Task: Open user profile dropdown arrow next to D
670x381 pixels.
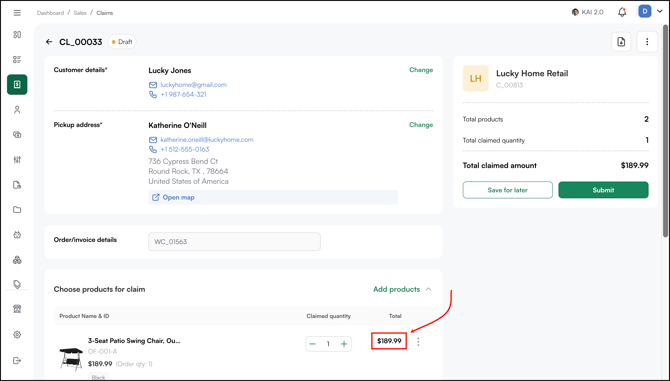Action: (x=660, y=12)
